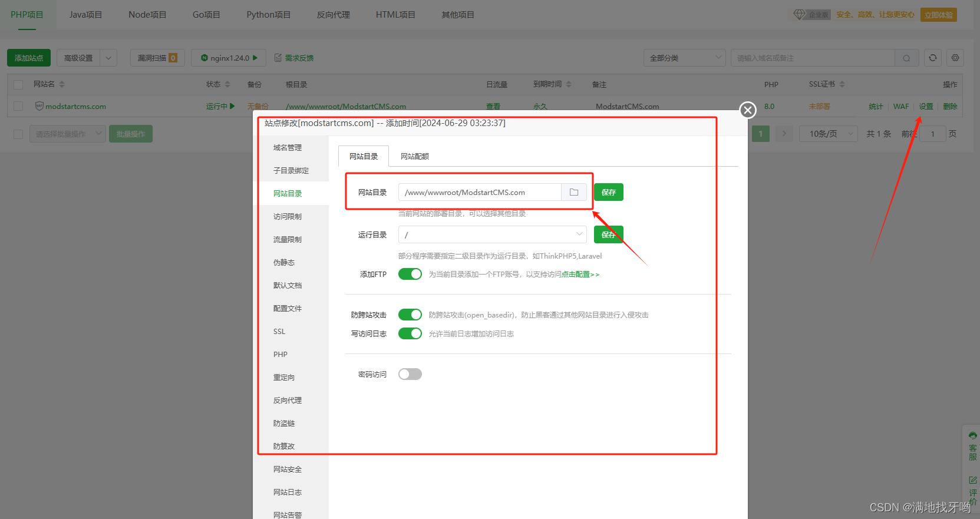Click the 企业版 diamond badge
980x519 pixels.
(x=811, y=15)
